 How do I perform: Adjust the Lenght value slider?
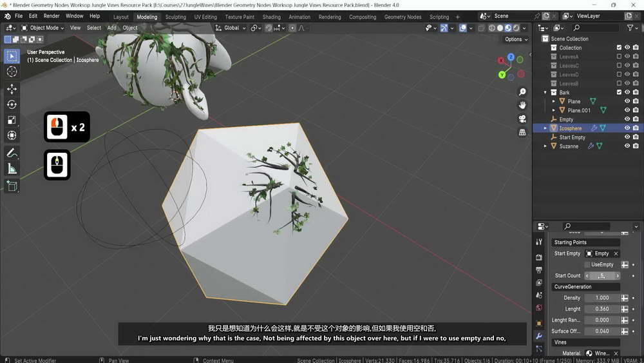pyautogui.click(x=602, y=309)
